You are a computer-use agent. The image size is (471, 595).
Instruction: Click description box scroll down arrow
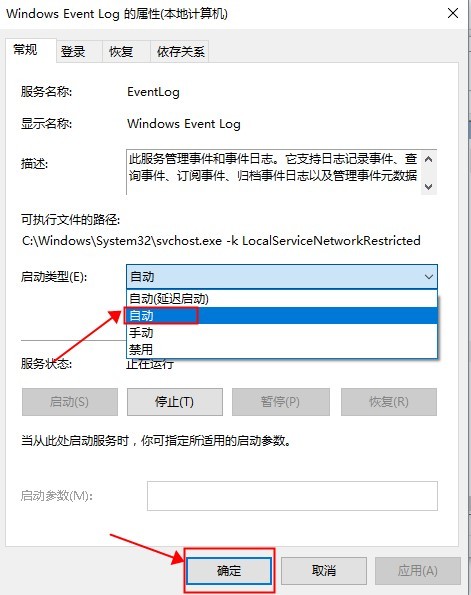(428, 186)
